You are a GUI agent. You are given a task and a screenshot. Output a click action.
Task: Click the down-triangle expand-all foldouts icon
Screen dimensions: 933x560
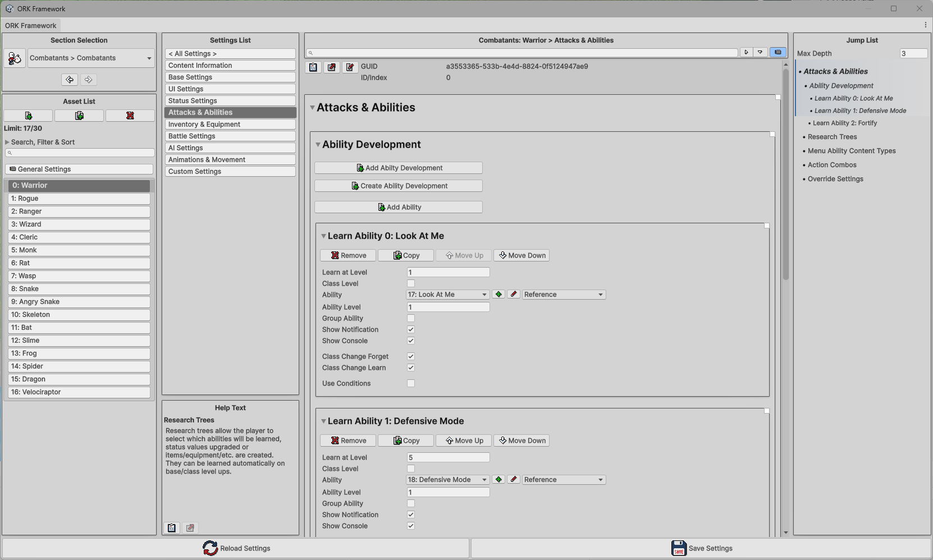(x=760, y=52)
